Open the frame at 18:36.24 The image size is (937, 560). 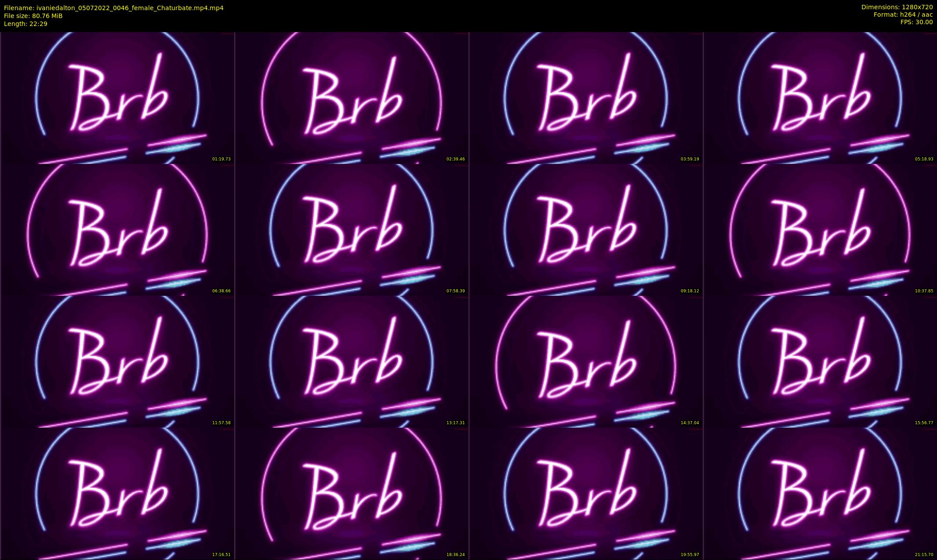(352, 493)
